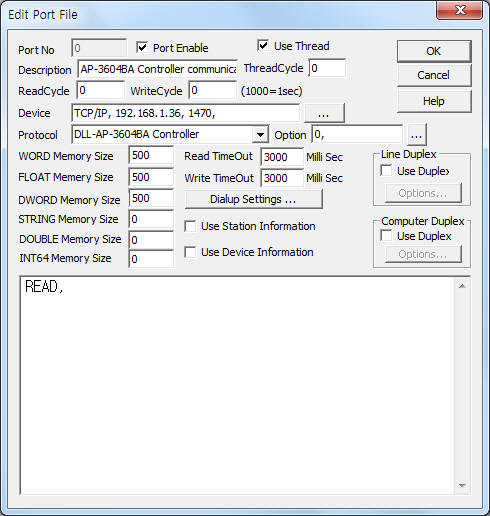Confirm with the OK button
The height and width of the screenshot is (516, 490).
[x=434, y=51]
